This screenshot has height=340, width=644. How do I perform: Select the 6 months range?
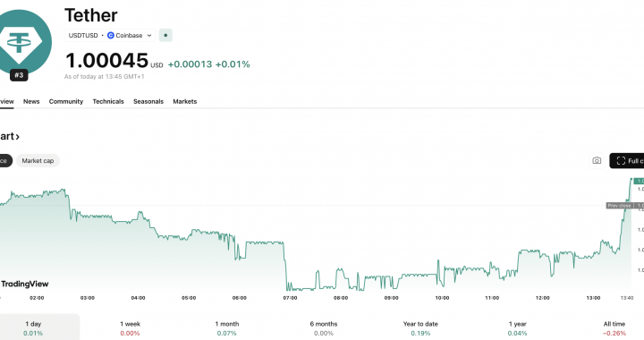pos(324,328)
